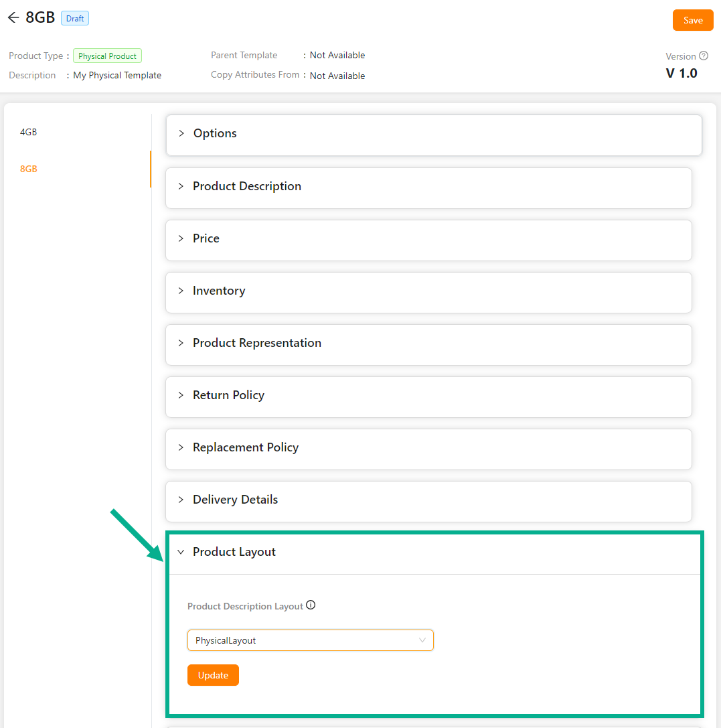This screenshot has height=728, width=721.
Task: Expand the Return Policy section
Action: click(228, 395)
